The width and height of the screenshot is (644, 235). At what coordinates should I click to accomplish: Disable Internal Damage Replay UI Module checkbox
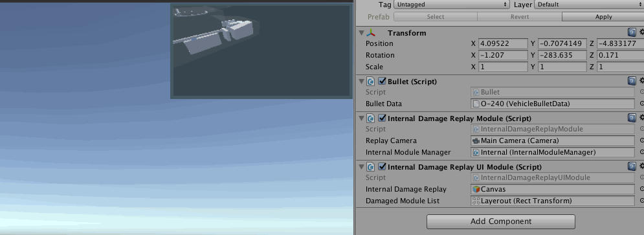[x=382, y=166]
